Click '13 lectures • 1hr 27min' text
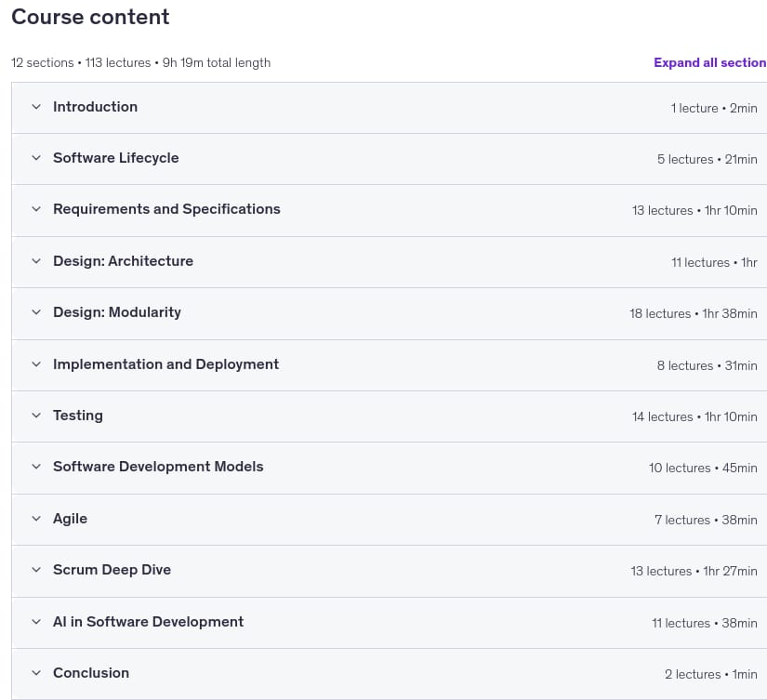The width and height of the screenshot is (767, 700). [694, 571]
